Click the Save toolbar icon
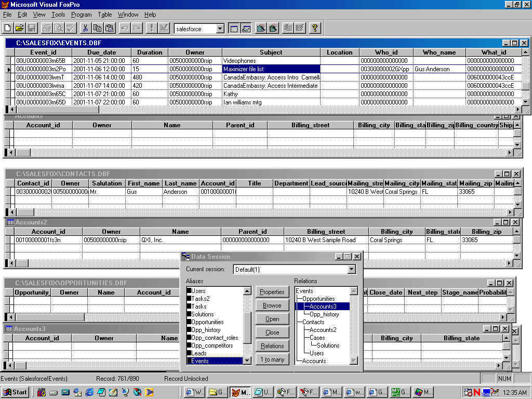532x399 pixels. (32, 28)
